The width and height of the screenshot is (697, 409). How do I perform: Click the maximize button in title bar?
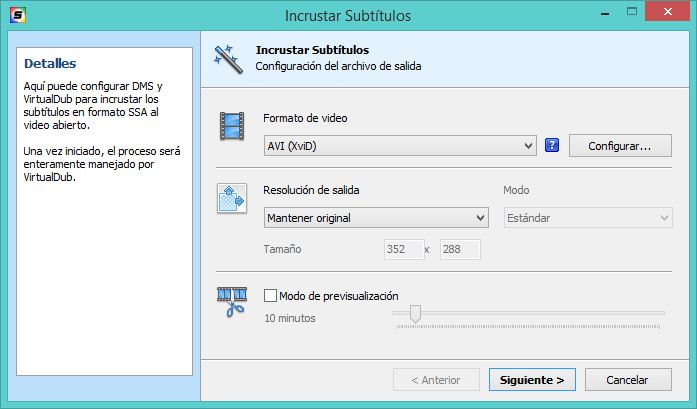click(634, 13)
